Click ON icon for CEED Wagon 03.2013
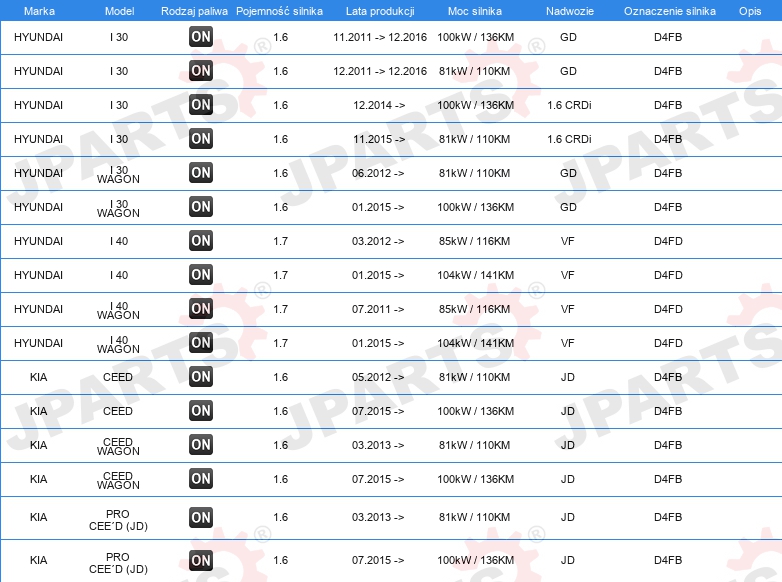The width and height of the screenshot is (782, 582). (x=201, y=445)
